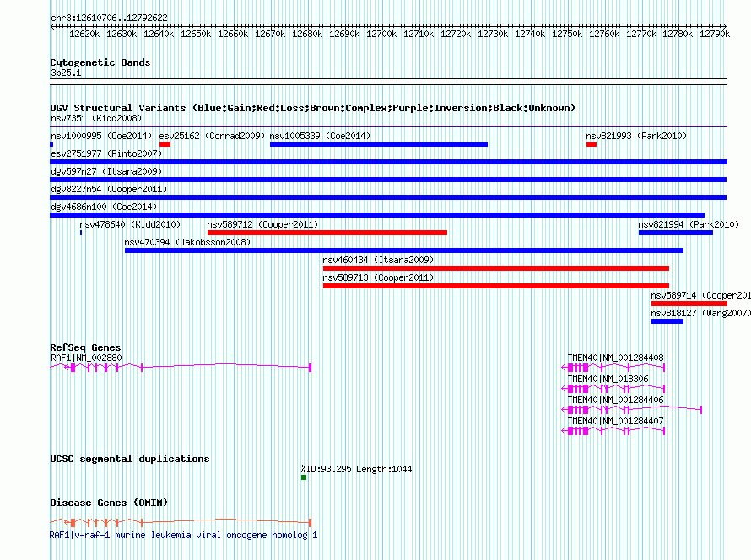
Task: Click the nsv1005339 (Coe2014) text label
Action: 320,136
